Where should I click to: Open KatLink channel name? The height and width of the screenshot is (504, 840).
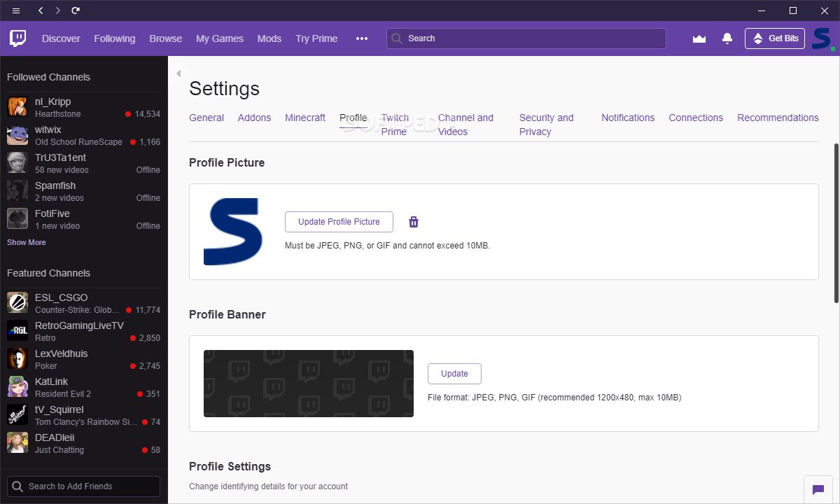[52, 381]
